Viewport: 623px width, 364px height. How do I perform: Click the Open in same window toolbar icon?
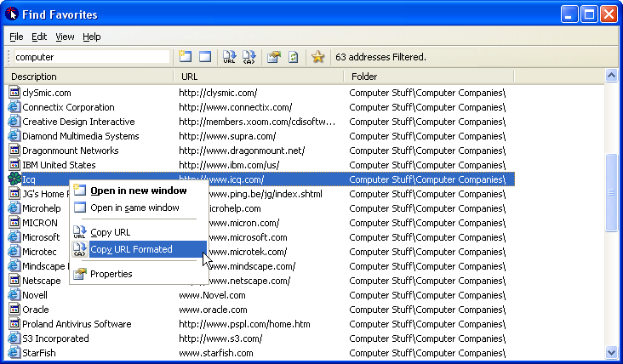pyautogui.click(x=205, y=57)
